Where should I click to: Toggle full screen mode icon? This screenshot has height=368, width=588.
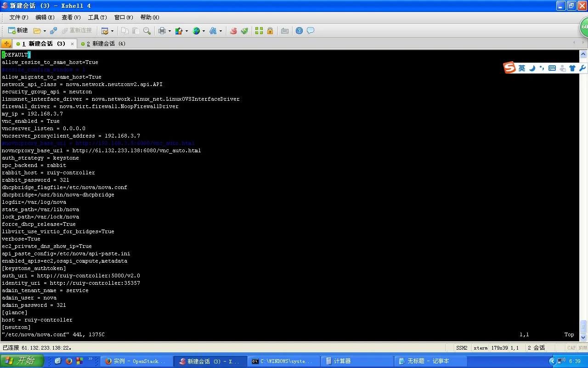point(259,31)
